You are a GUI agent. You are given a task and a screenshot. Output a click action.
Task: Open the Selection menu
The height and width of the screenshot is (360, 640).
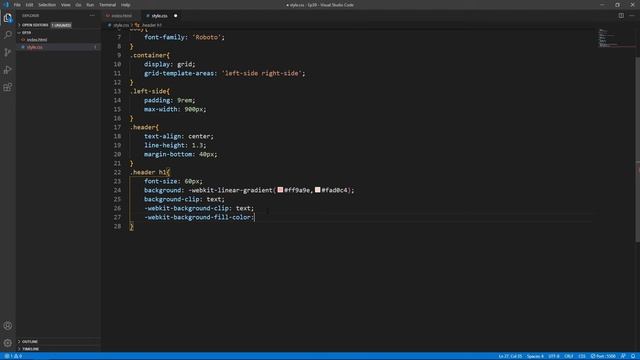[47, 5]
